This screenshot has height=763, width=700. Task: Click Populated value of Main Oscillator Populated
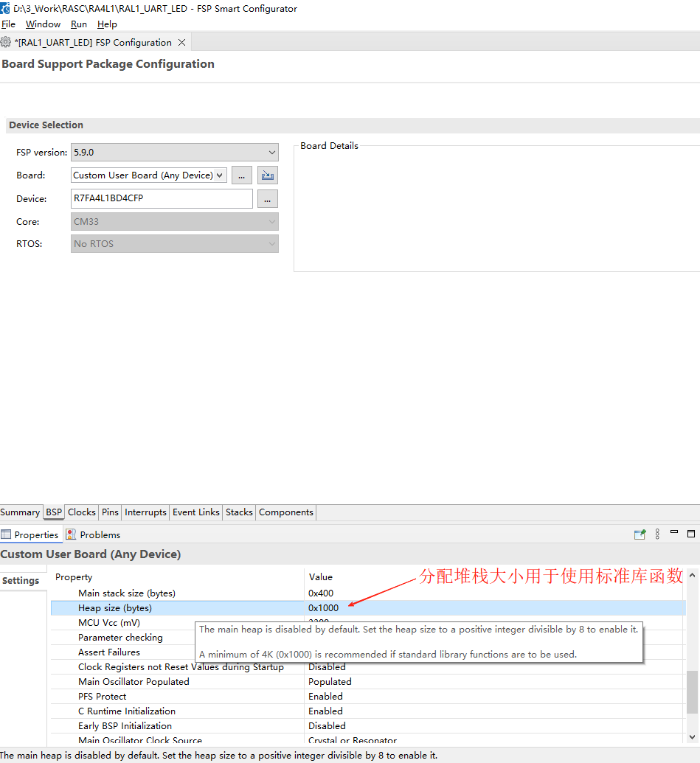coord(330,682)
